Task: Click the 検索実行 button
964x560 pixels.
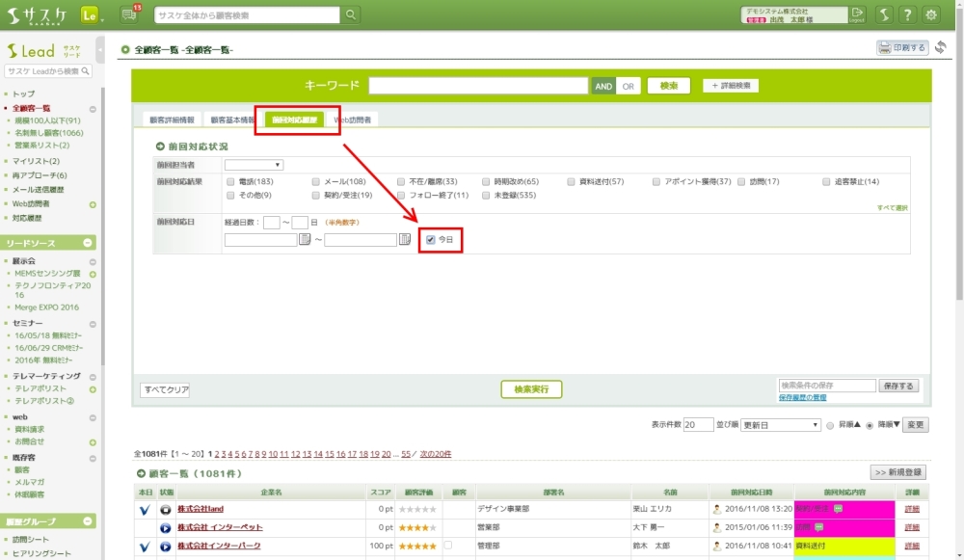Action: coord(531,389)
